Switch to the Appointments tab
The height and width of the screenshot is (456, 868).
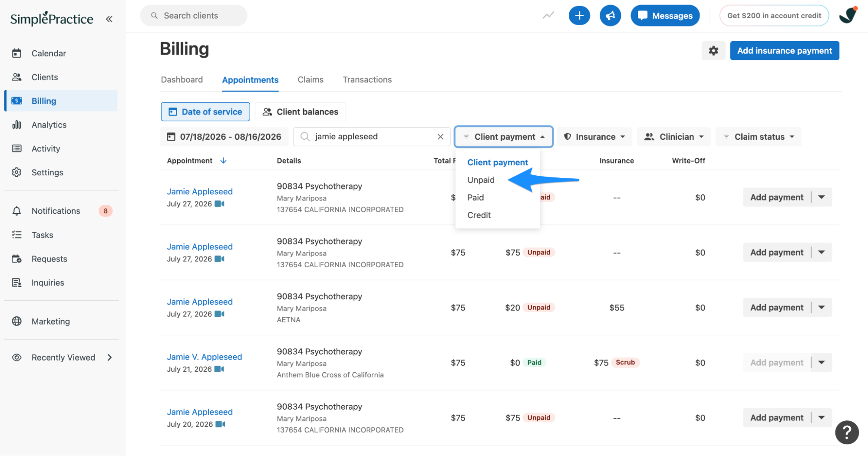(250, 80)
